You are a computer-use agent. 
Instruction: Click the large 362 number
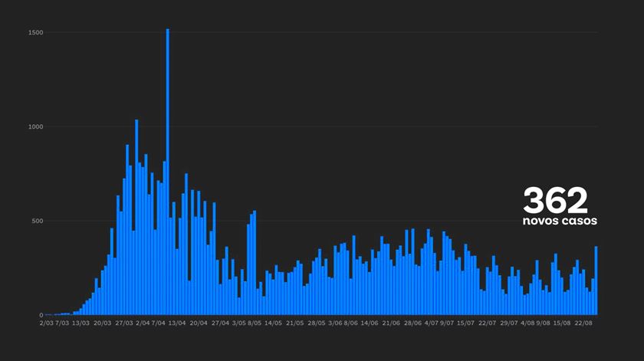click(555, 201)
